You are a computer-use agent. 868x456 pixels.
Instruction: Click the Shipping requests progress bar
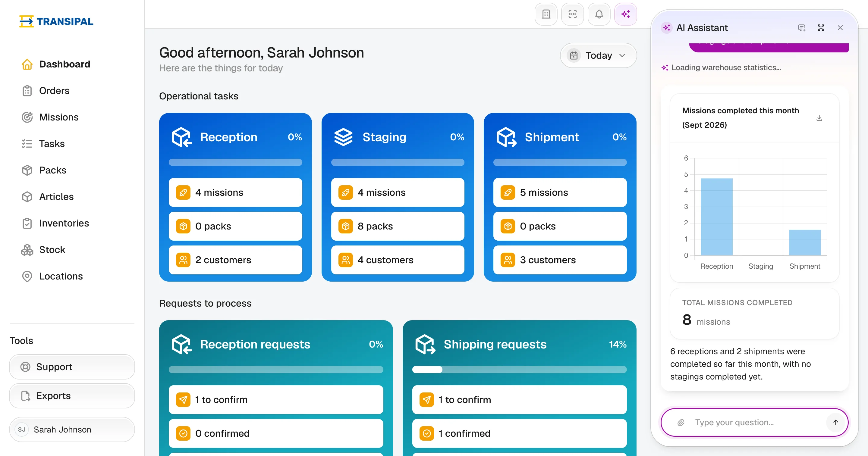pos(519,370)
